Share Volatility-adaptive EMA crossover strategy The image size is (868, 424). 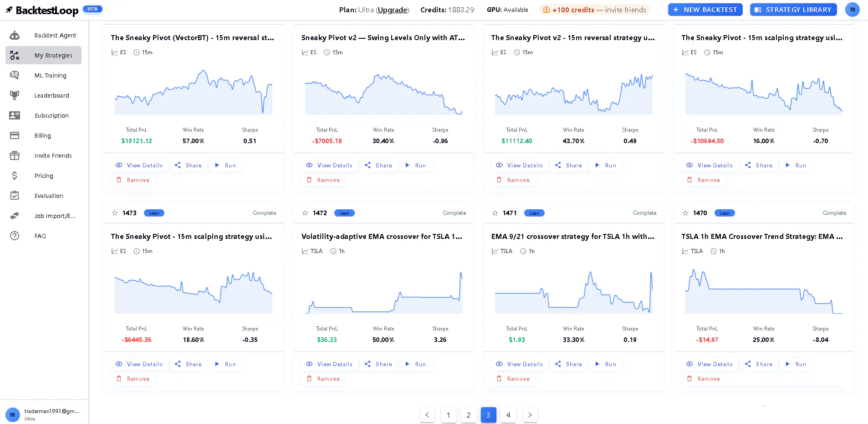(x=378, y=364)
